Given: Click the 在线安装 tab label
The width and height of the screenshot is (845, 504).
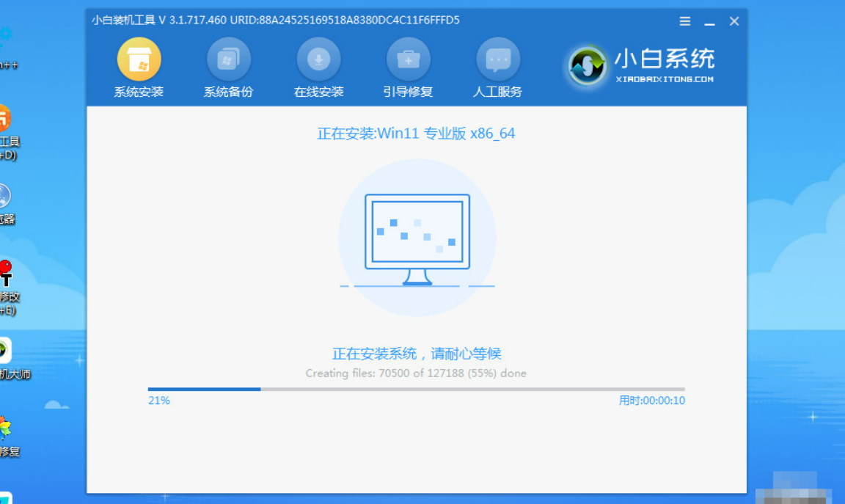Looking at the screenshot, I should [318, 92].
